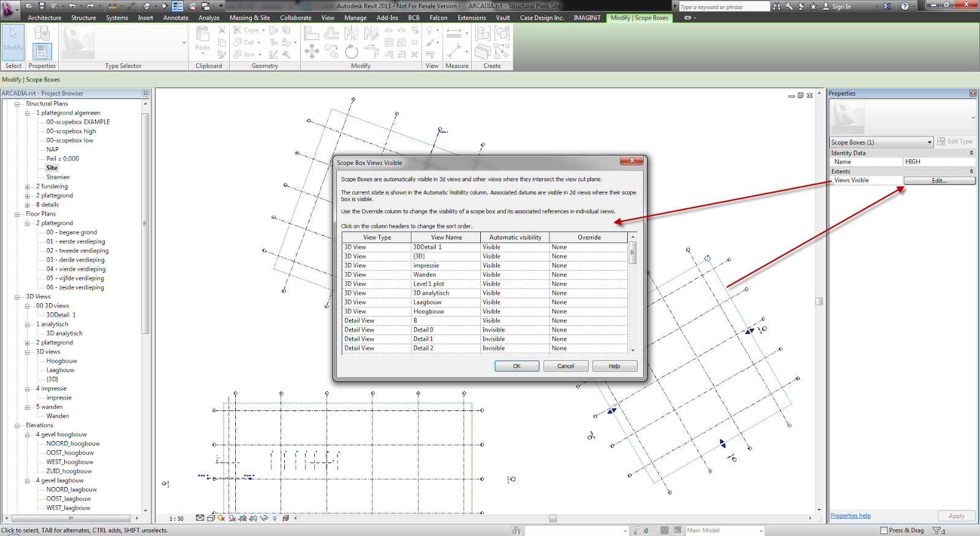Click the drawing area horizontal scrollbar thumb
Screen dimensions: 980x536
553,518
